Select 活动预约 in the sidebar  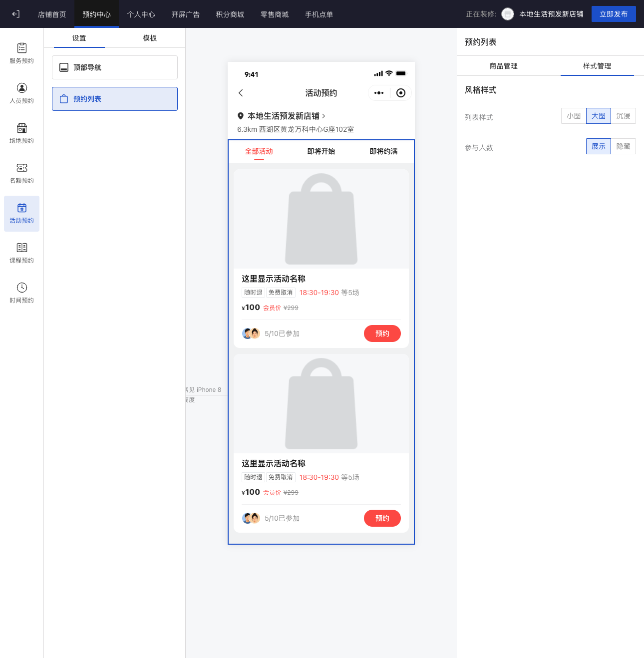coord(21,213)
